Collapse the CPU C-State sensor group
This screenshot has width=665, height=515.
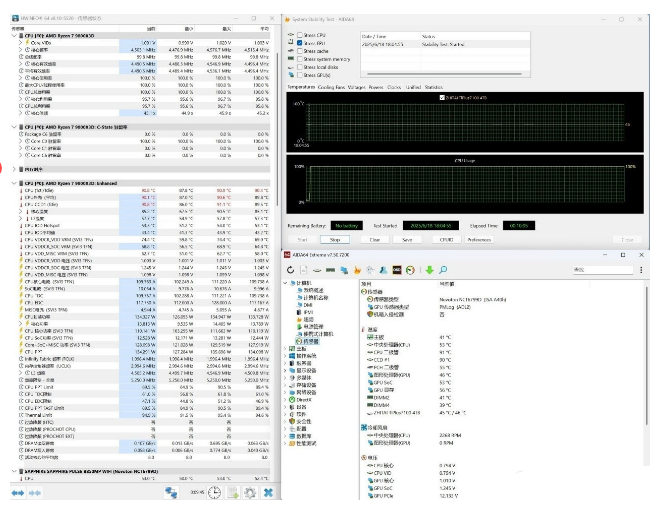(12, 127)
